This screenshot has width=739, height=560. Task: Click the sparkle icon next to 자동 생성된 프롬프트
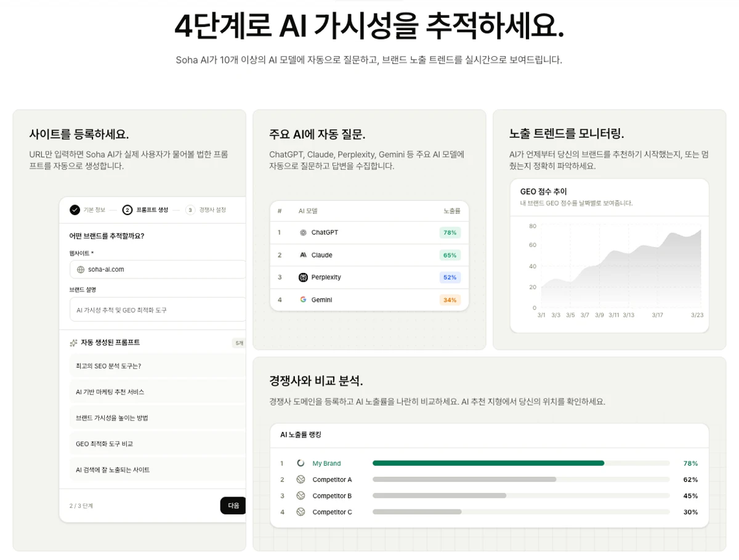pos(73,343)
